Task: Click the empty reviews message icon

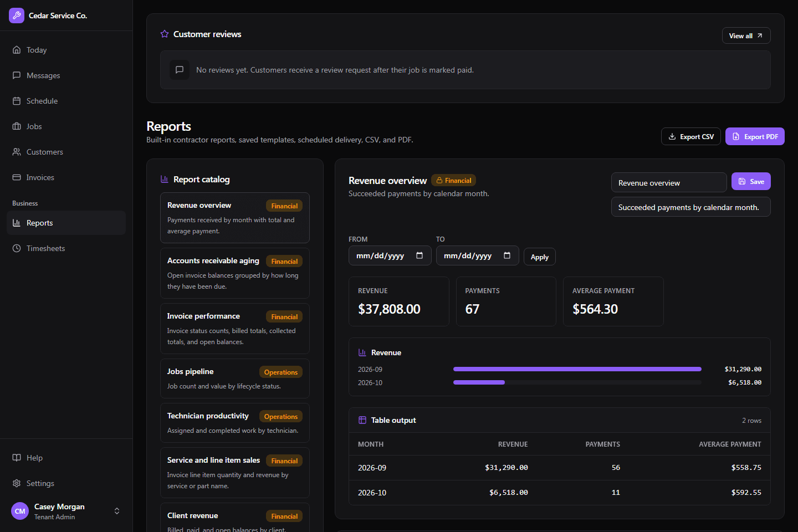Action: coord(180,70)
